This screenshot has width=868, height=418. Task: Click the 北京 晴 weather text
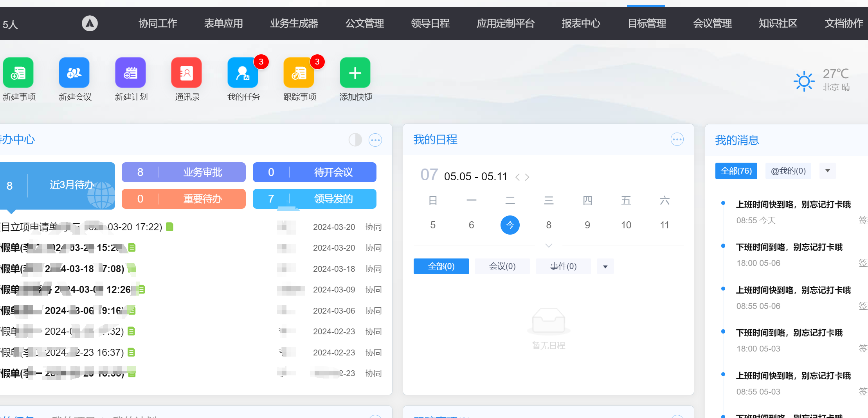coord(836,87)
